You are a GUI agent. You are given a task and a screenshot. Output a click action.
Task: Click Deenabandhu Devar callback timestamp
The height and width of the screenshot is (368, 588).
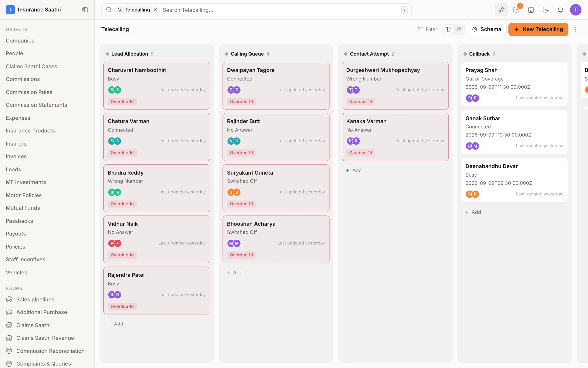(499, 183)
